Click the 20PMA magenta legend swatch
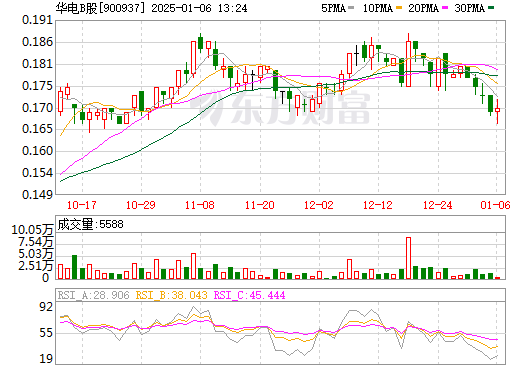520x365 pixels. coord(445,8)
